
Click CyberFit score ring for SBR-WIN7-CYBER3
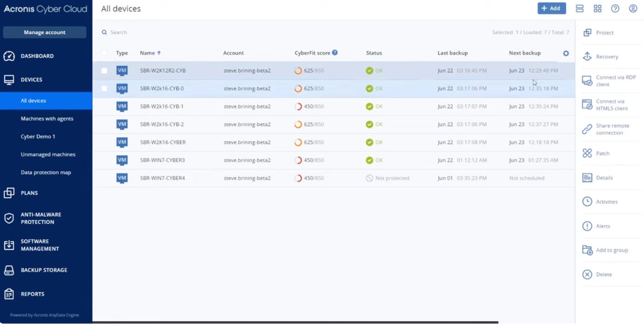pos(298,160)
